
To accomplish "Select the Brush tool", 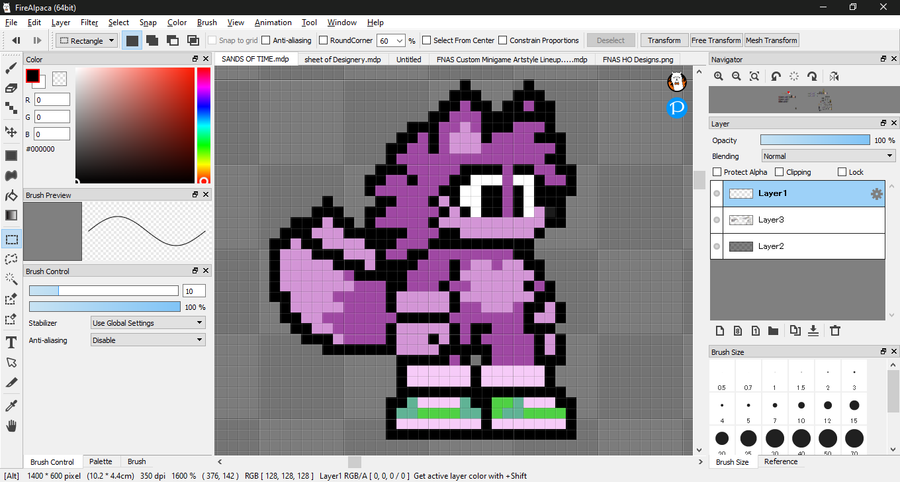I will (x=11, y=68).
